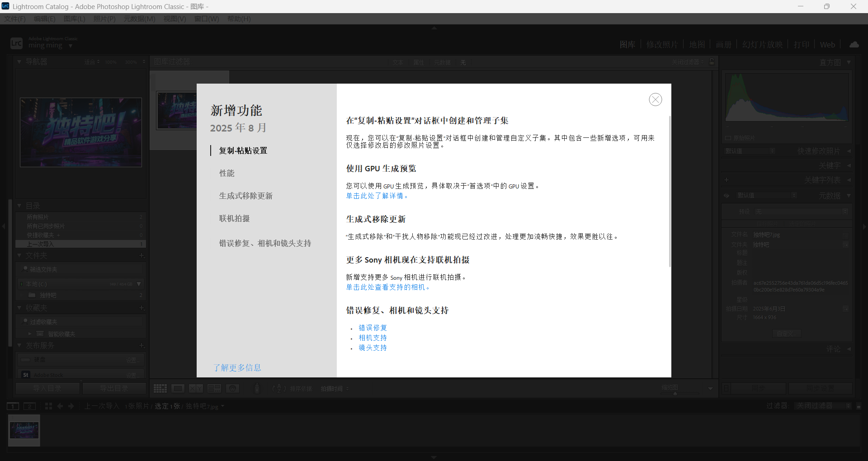
Task: Add a keyword with the plus in 关键字列表
Action: [x=726, y=180]
